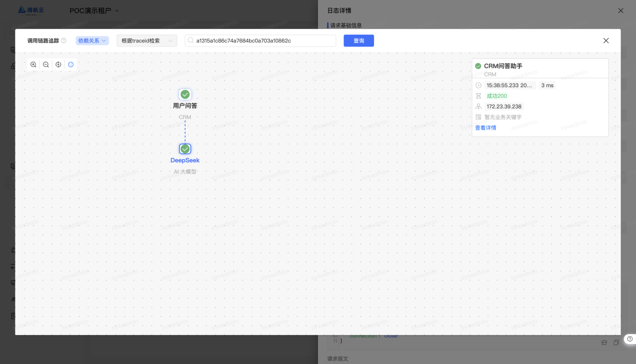Image resolution: width=636 pixels, height=364 pixels.
Task: Click the copy icon in background code panel
Action: [616, 342]
